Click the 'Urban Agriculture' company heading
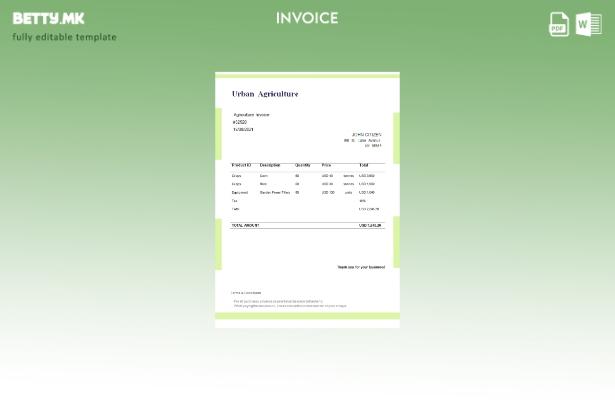This screenshot has height=400, width=615. pos(265,94)
